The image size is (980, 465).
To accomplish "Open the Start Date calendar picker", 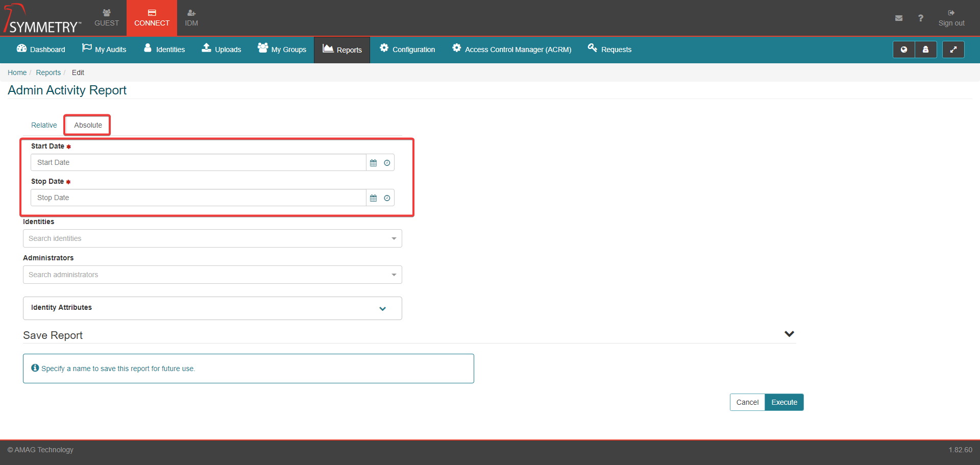I will [373, 163].
